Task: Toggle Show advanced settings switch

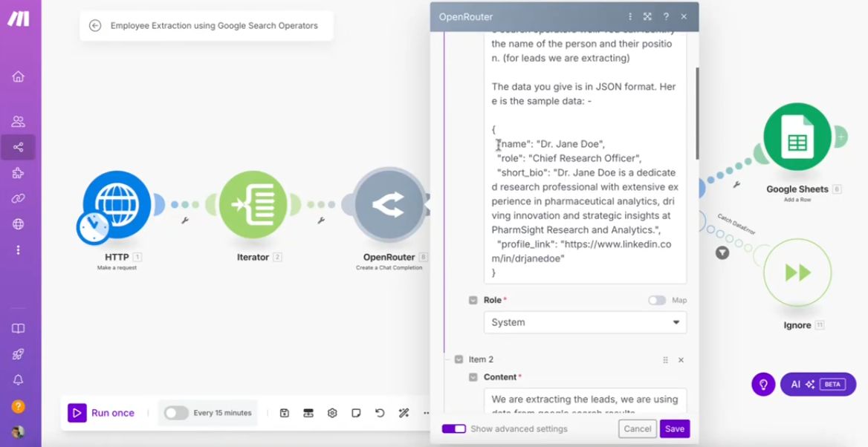Action: click(x=453, y=428)
